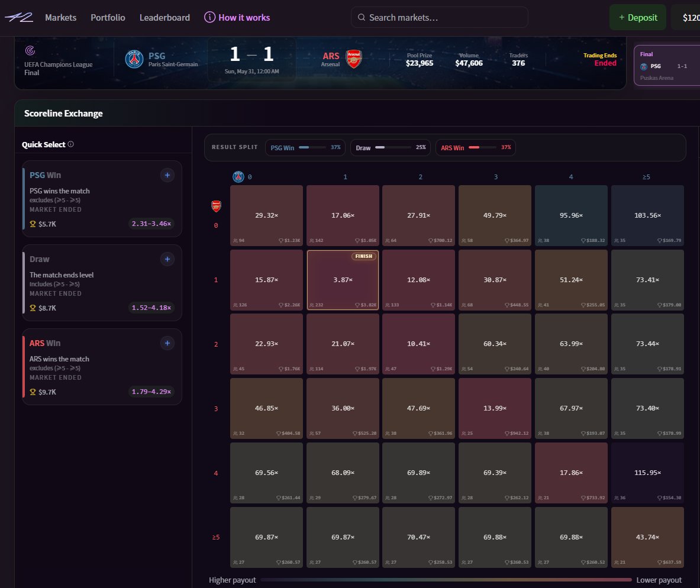Select the 22.93× scoreline cell
700x588 pixels.
pos(266,344)
